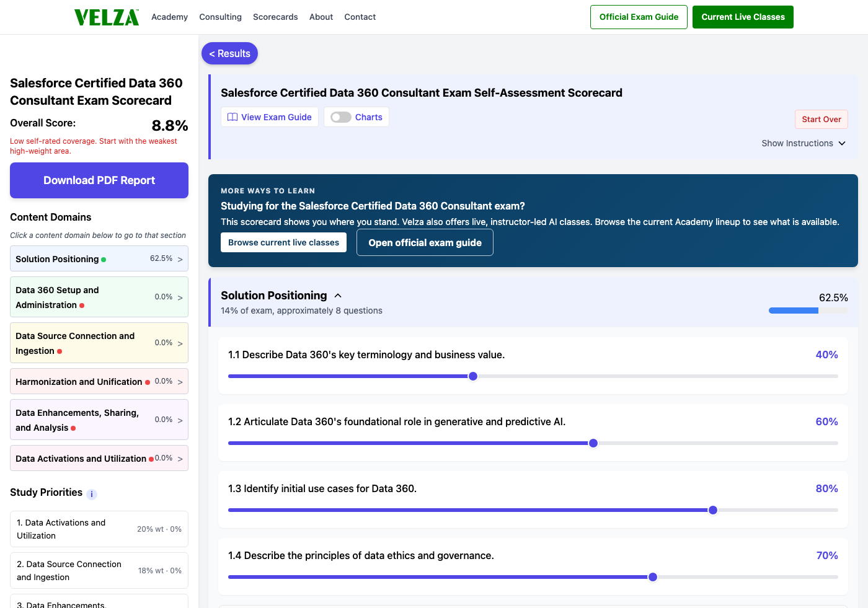Click Open official exam guide button
Screen dimensions: 868x608
425,242
